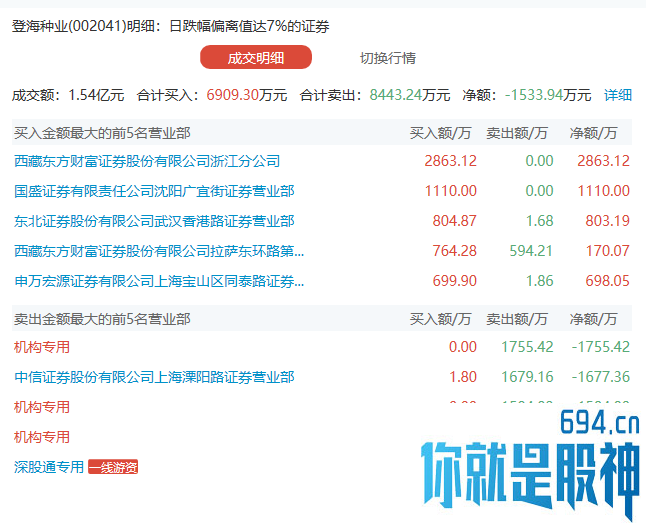Click 合计卖出 8443.24万元 value
The image size is (646, 523).
[x=410, y=95]
